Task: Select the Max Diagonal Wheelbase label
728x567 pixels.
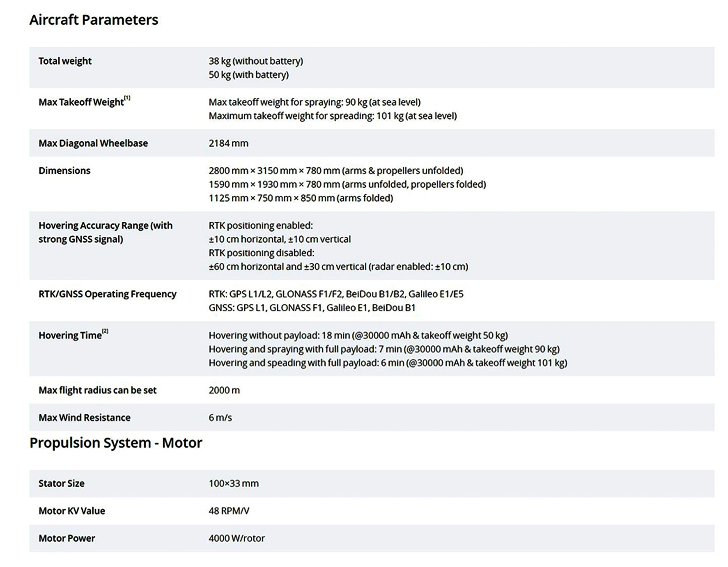Action: [x=93, y=143]
